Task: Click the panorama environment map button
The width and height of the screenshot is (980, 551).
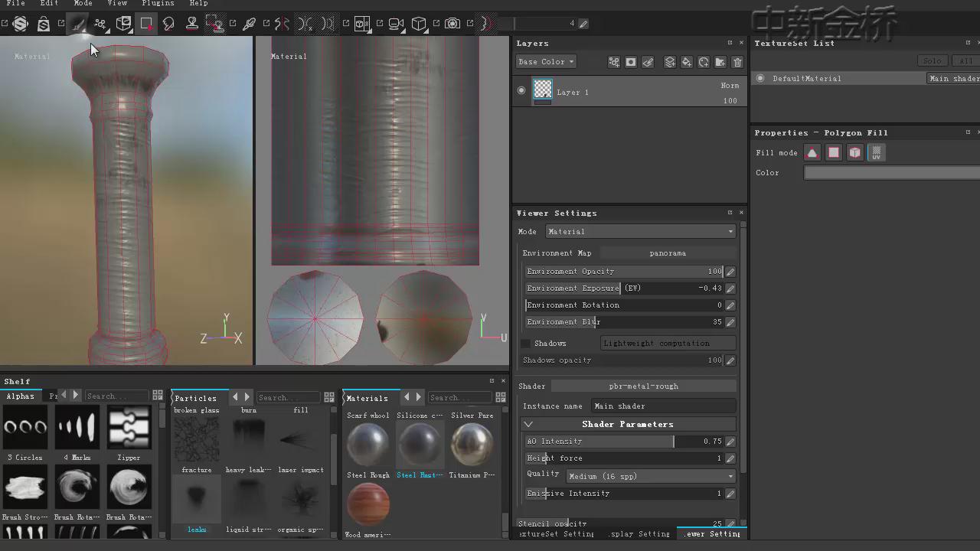Action: pos(668,253)
